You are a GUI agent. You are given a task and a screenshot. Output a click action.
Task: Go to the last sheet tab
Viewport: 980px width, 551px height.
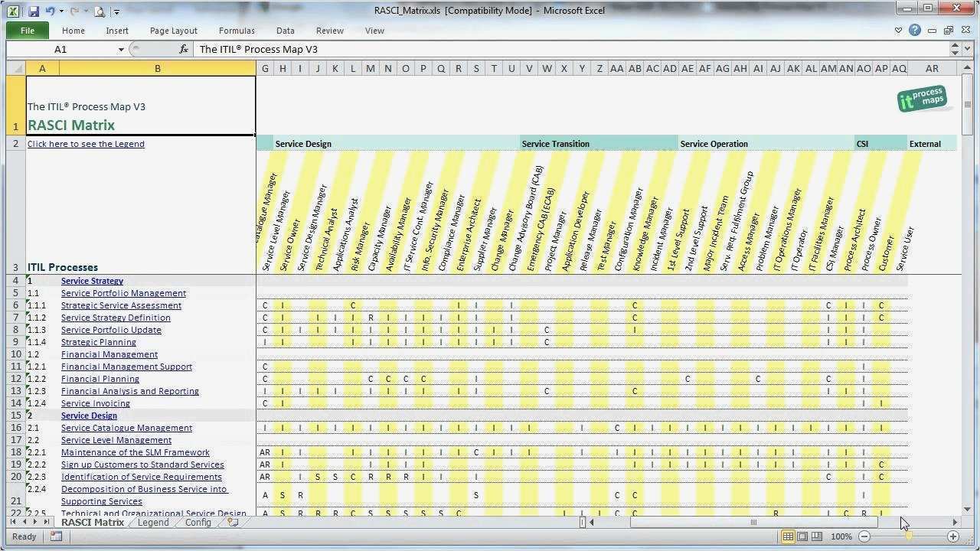click(x=47, y=523)
